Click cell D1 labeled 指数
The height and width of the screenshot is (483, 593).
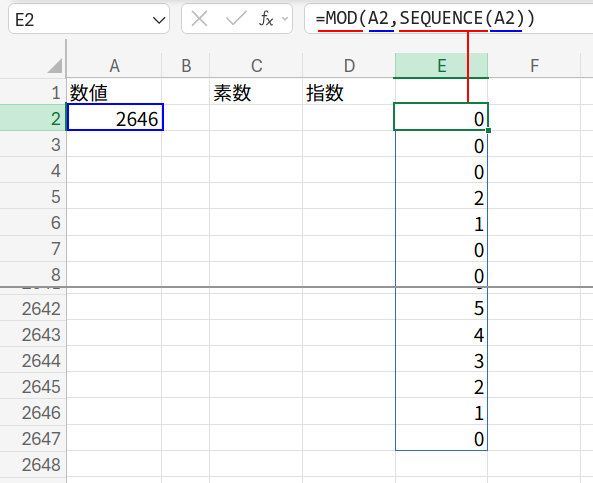[349, 92]
